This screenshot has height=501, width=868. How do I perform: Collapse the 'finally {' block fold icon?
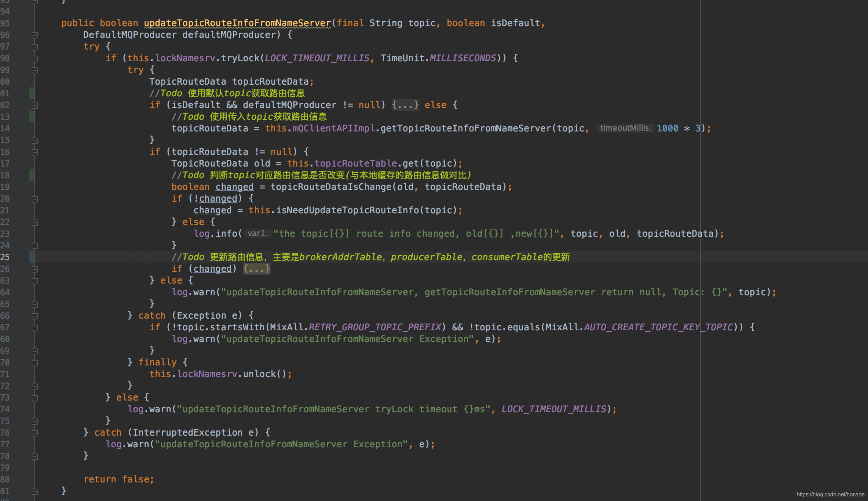pyautogui.click(x=35, y=363)
